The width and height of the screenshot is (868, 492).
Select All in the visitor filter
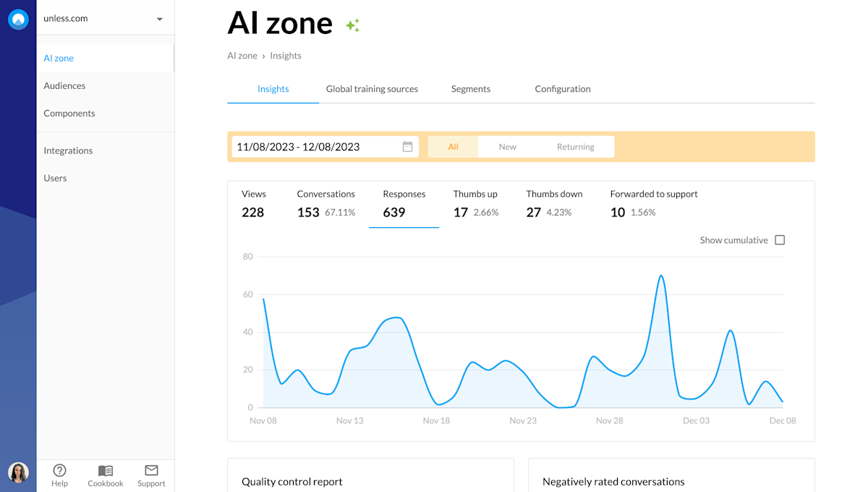[x=453, y=146]
